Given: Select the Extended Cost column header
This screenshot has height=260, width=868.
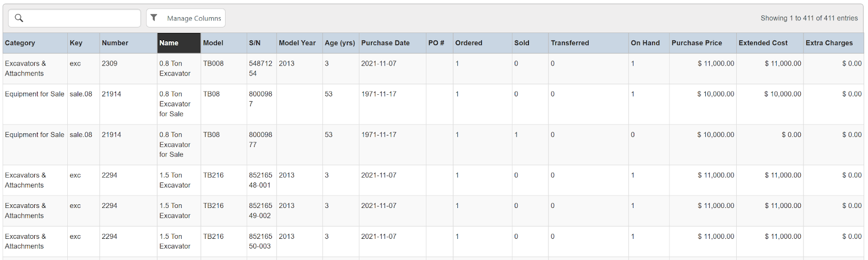Looking at the screenshot, I should pyautogui.click(x=763, y=43).
